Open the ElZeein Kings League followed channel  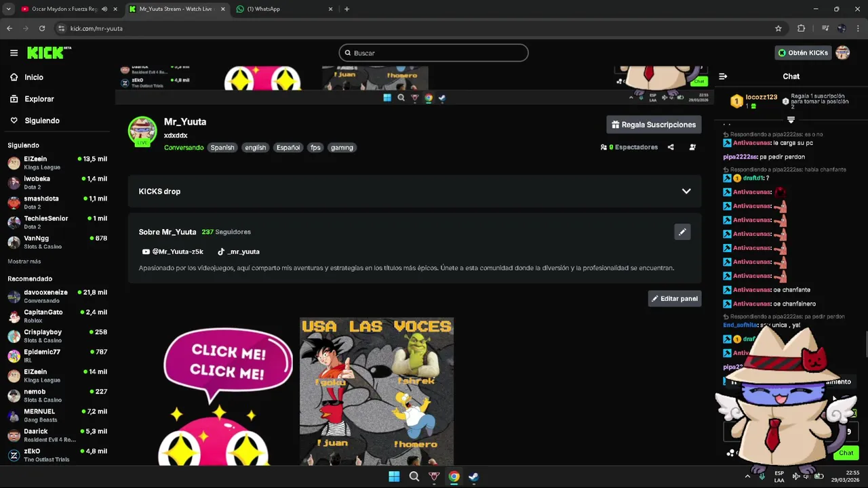57,163
